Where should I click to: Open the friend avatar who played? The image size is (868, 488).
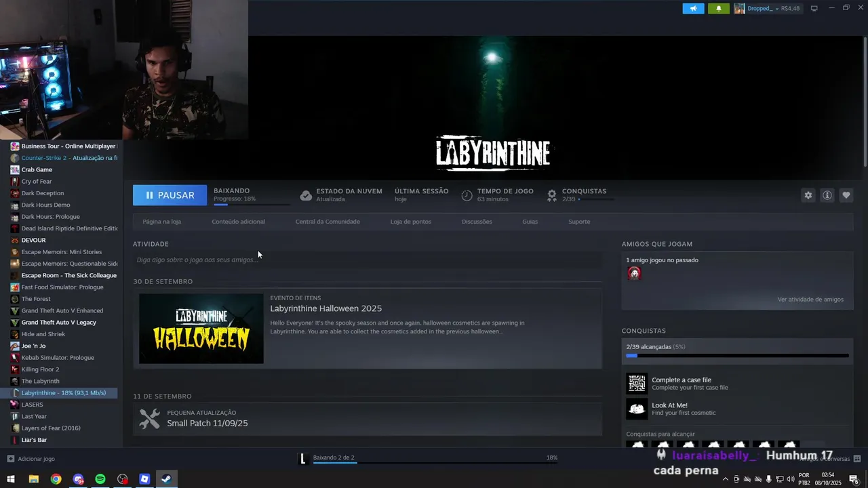click(634, 273)
